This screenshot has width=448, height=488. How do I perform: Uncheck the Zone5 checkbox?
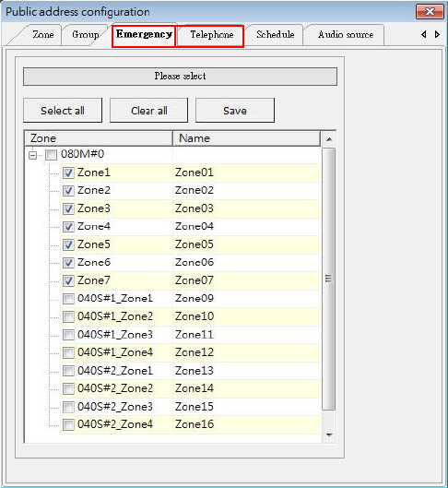(68, 245)
